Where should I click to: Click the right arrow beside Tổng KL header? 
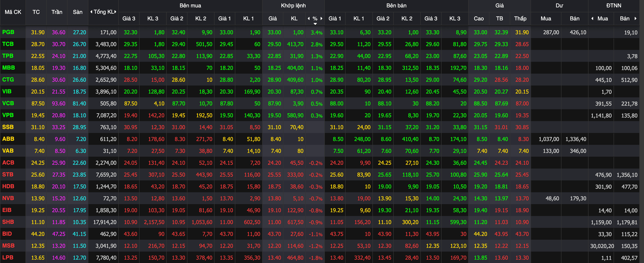coord(115,12)
